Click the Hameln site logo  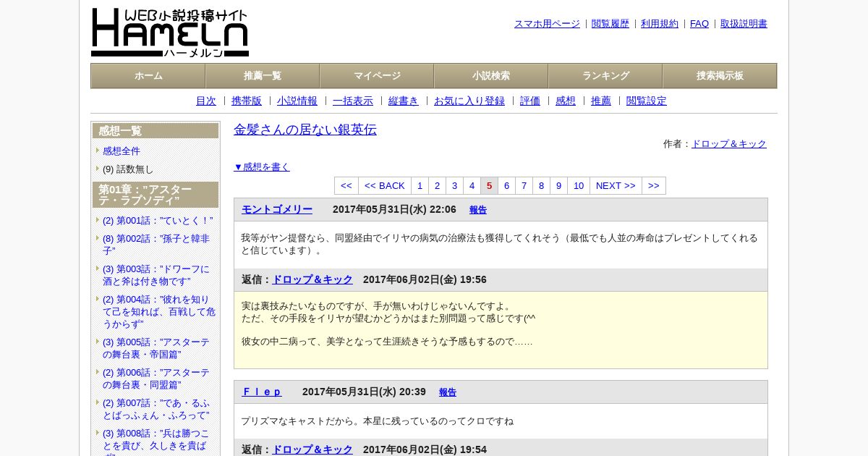[170, 33]
